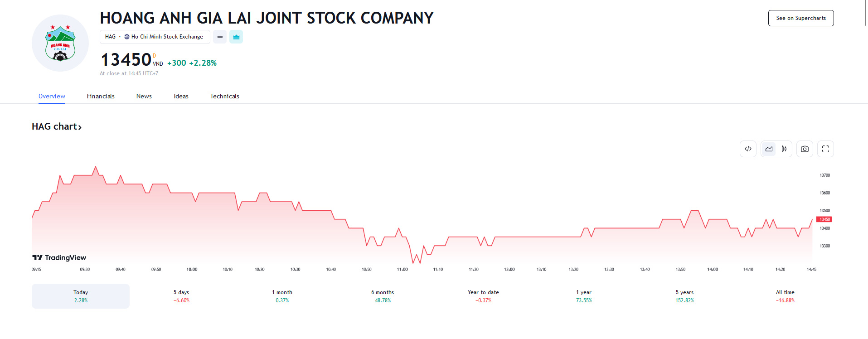This screenshot has height=339, width=868.
Task: Click the company name heading
Action: pyautogui.click(x=267, y=18)
